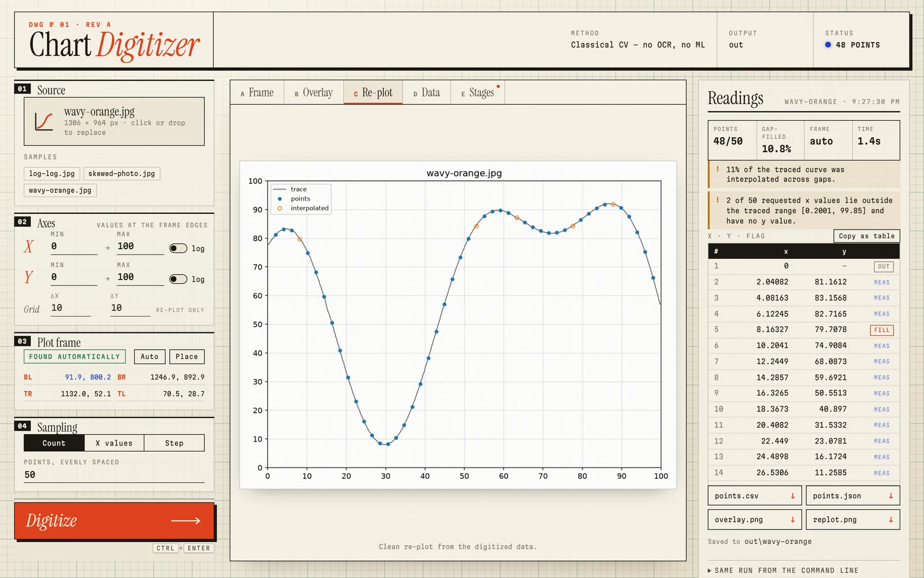This screenshot has width=924, height=578.
Task: Click the download arrow on overlay.png
Action: click(792, 520)
